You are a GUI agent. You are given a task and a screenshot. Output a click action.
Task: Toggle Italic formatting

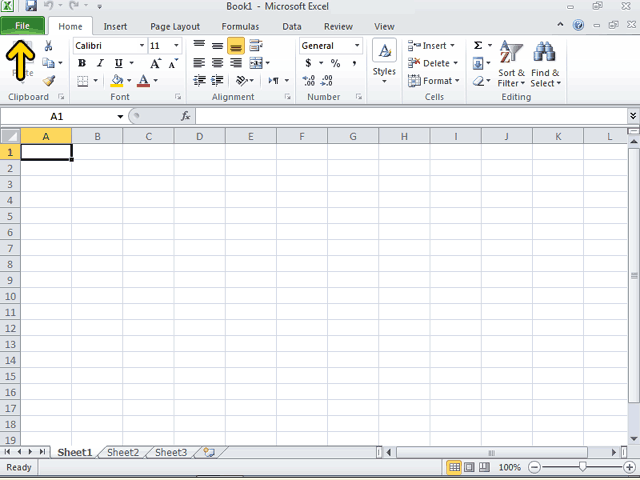coord(100,63)
